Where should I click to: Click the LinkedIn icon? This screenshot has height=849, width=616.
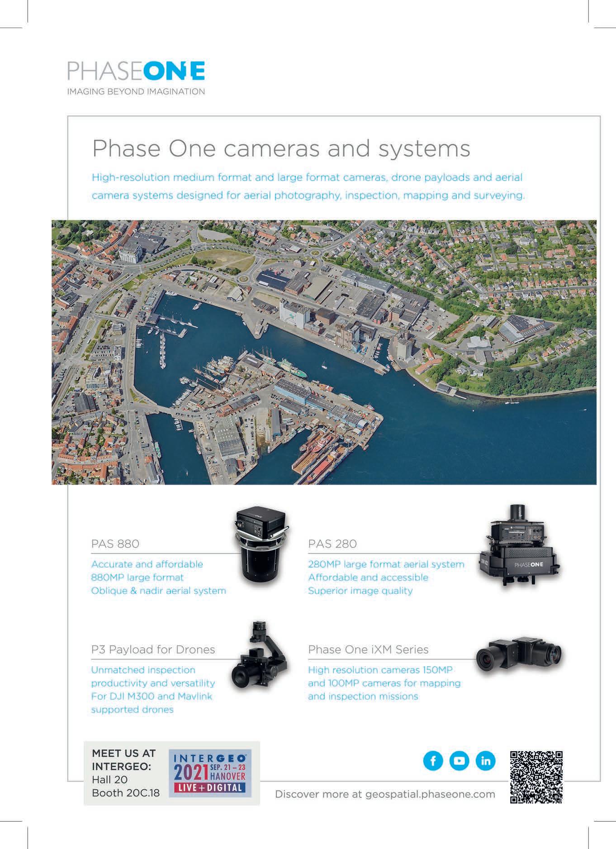485,761
